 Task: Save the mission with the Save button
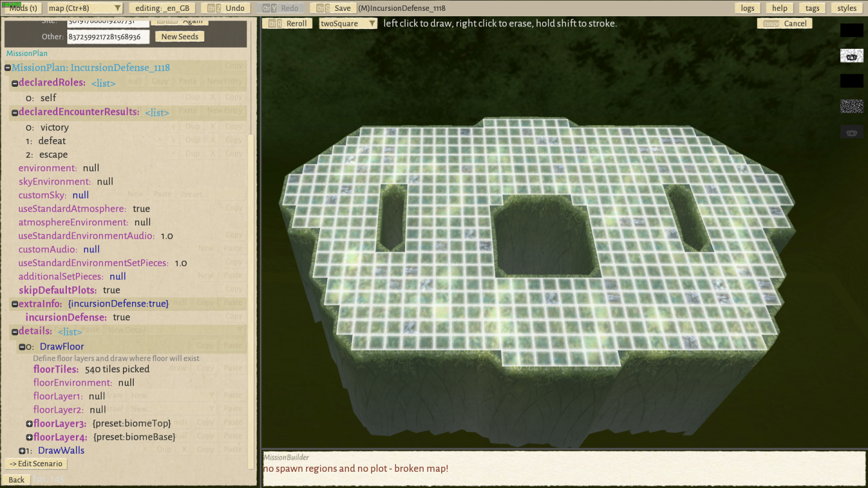333,8
